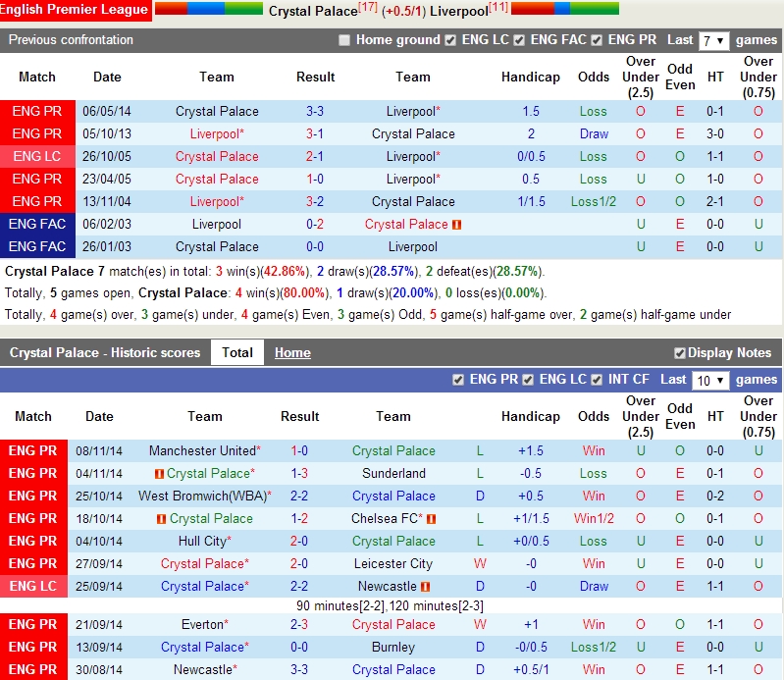
Task: Switch to the Home tab
Action: coord(292,352)
